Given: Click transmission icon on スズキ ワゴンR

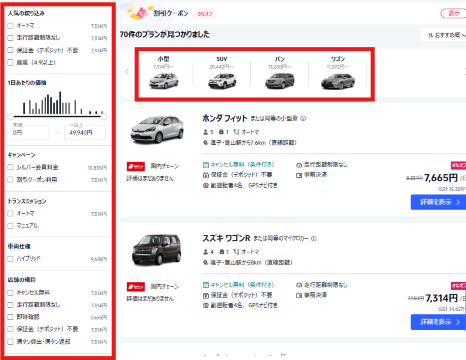Looking at the screenshot, I should 236,252.
